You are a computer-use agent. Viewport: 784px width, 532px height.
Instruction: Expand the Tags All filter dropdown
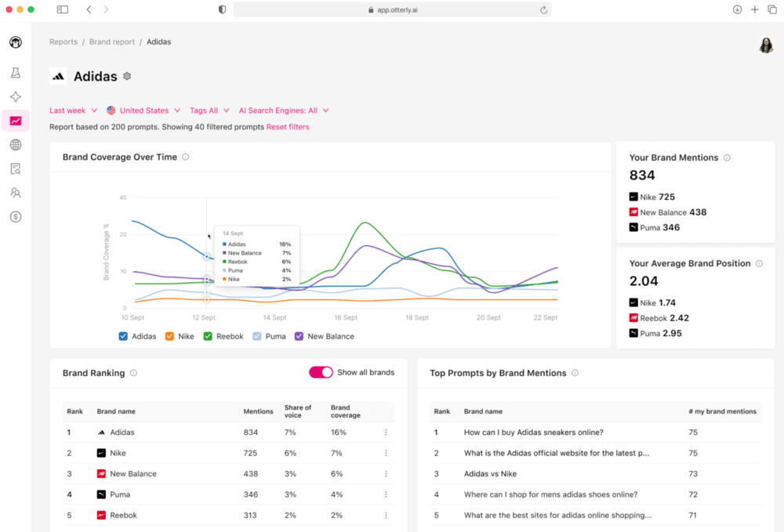coord(209,110)
